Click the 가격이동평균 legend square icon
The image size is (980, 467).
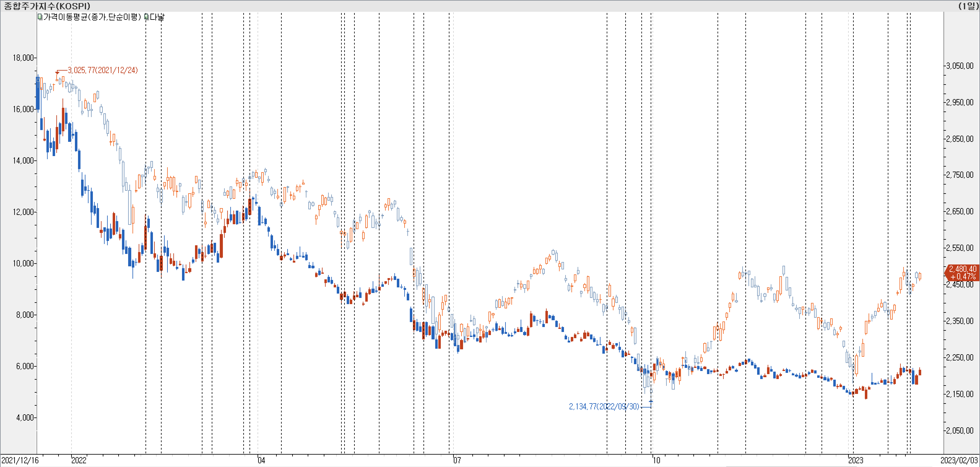[x=40, y=17]
